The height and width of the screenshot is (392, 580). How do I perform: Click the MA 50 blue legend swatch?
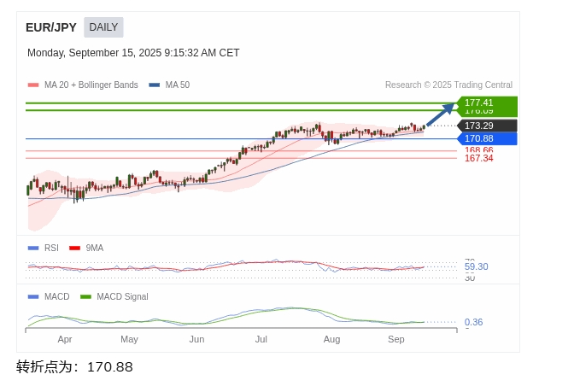point(154,85)
